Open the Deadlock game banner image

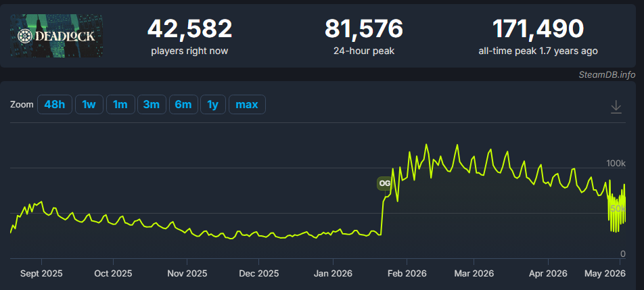coord(56,36)
